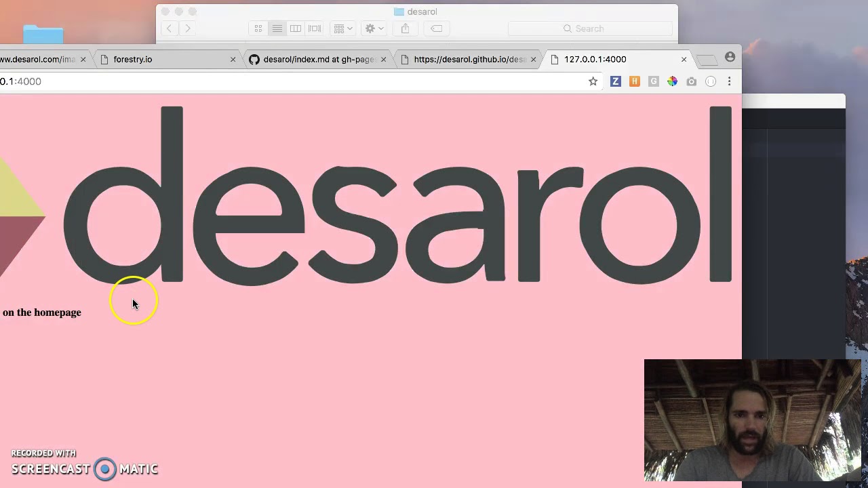Open Finder arrange-by dropdown

click(343, 28)
